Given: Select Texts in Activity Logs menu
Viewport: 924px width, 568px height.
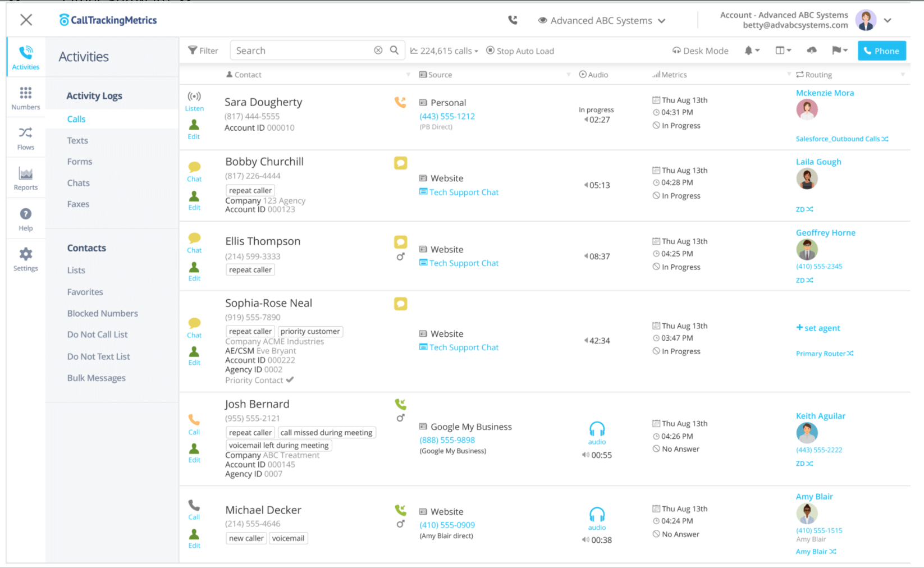Looking at the screenshot, I should tap(77, 140).
